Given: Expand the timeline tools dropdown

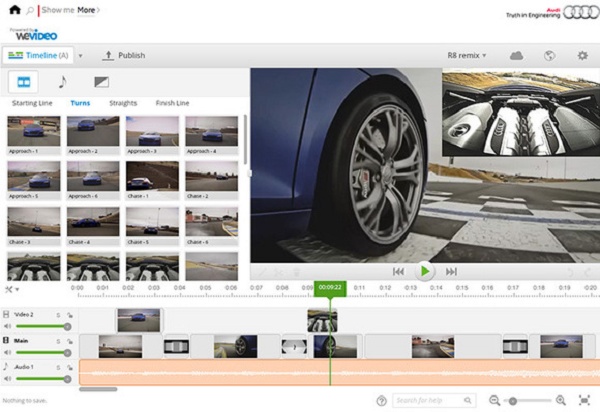Looking at the screenshot, I should 12,289.
